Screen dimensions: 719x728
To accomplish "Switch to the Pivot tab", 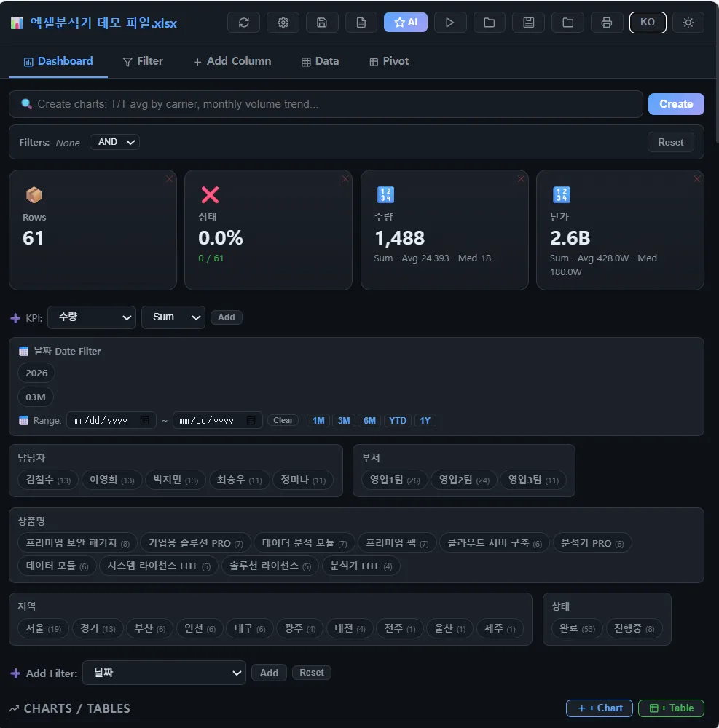I will 389,61.
